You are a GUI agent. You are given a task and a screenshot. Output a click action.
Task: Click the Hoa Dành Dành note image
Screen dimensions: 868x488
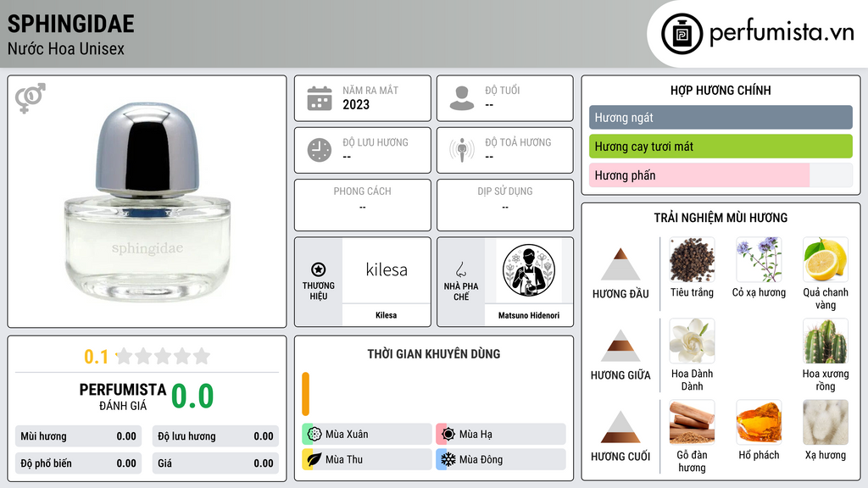[692, 341]
